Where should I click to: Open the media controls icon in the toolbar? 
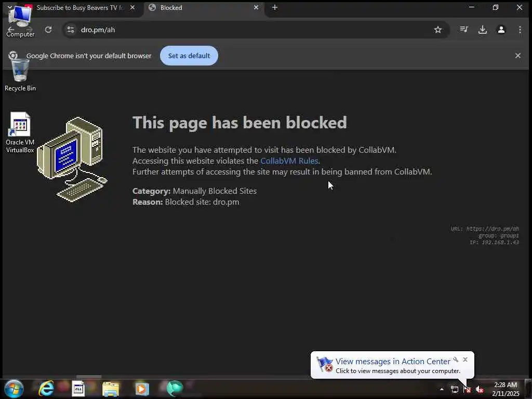(x=464, y=30)
